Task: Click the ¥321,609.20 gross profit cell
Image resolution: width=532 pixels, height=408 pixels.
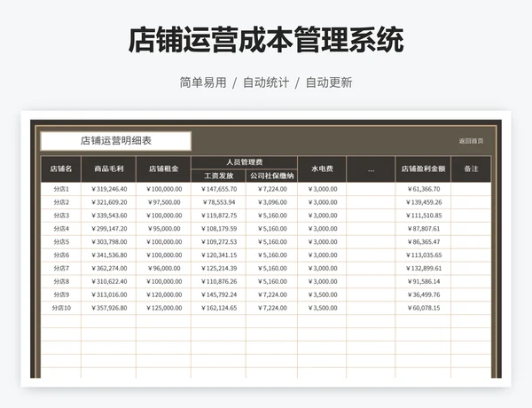Action: 108,202
